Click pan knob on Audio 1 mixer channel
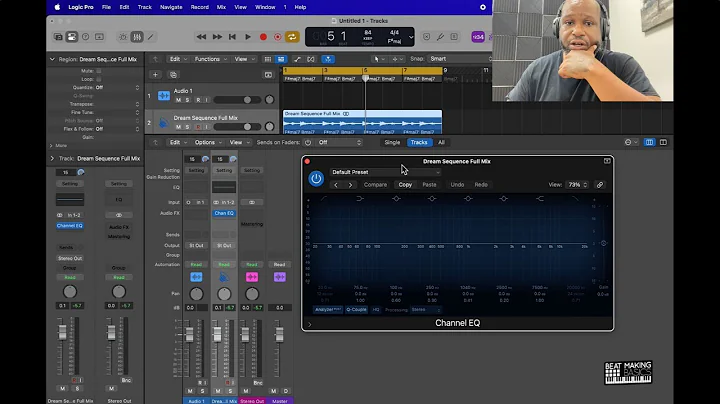720x404 pixels. (x=196, y=294)
